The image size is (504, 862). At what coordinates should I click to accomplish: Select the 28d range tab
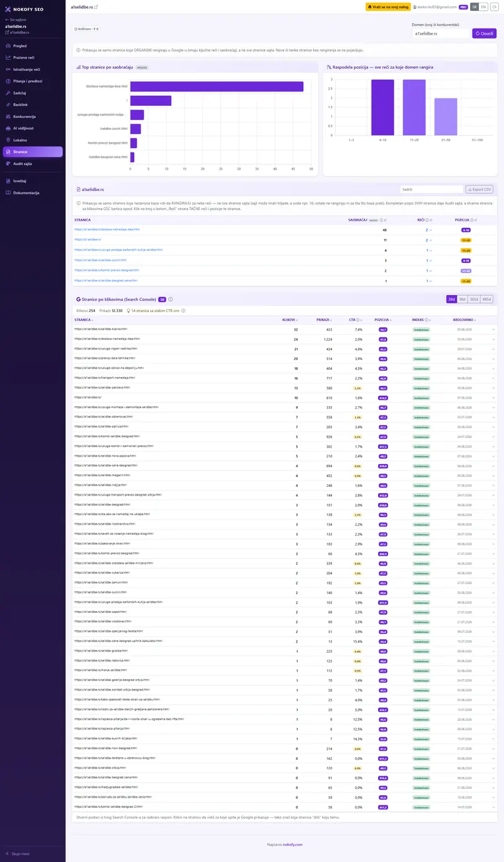point(452,300)
